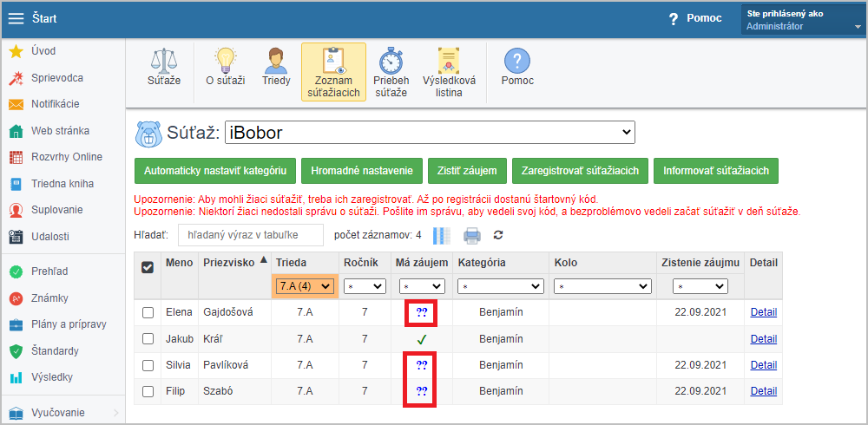Image resolution: width=868 pixels, height=425 pixels.
Task: Check the box for Jakub Kráľ
Action: click(x=148, y=338)
